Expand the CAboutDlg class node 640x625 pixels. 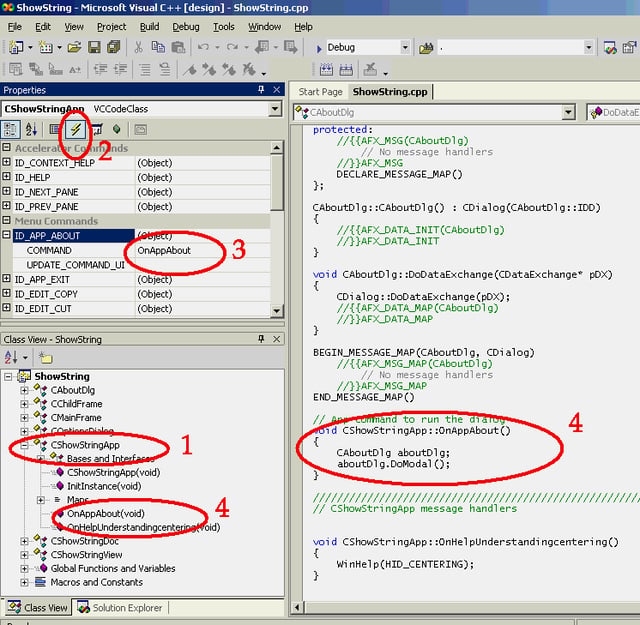[24, 390]
